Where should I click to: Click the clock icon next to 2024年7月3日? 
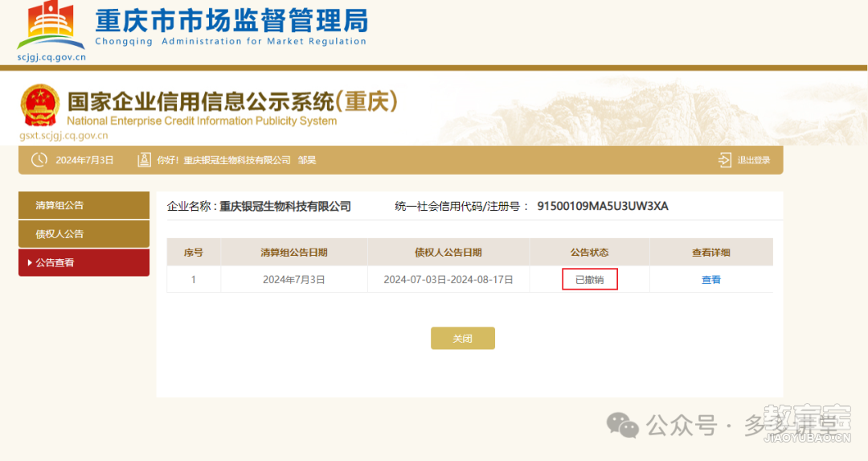tap(39, 160)
